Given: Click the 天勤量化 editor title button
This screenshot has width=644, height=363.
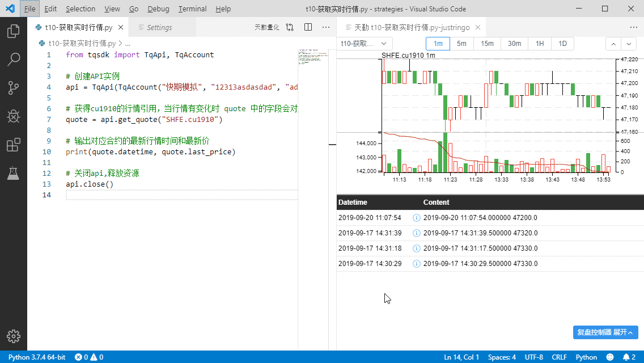Looking at the screenshot, I should click(x=266, y=28).
